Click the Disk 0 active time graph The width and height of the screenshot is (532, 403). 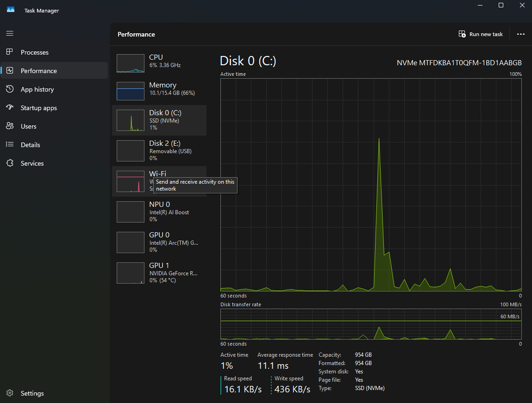click(x=371, y=185)
